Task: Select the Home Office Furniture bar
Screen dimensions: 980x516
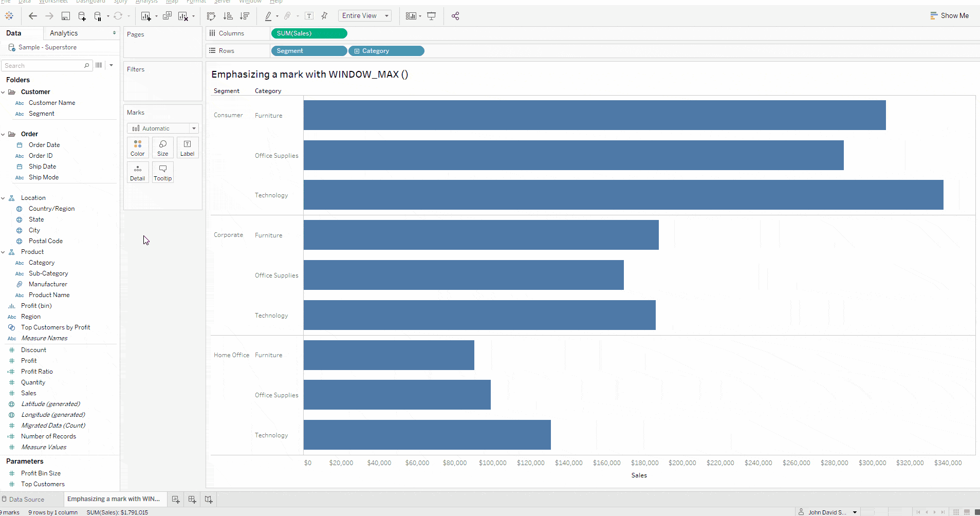Action: pos(389,355)
